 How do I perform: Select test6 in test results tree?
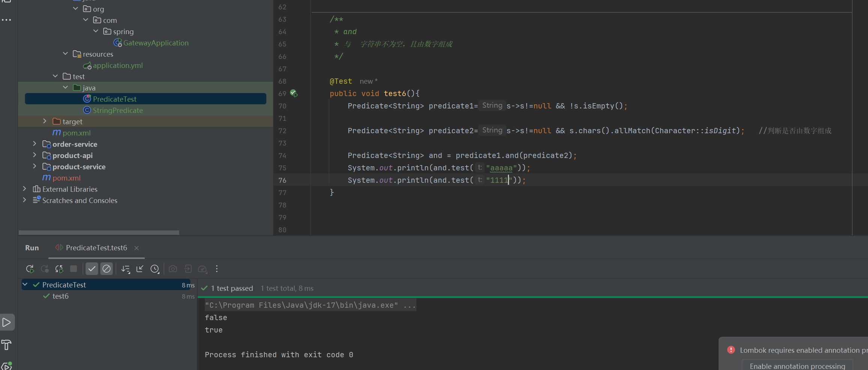(60, 296)
